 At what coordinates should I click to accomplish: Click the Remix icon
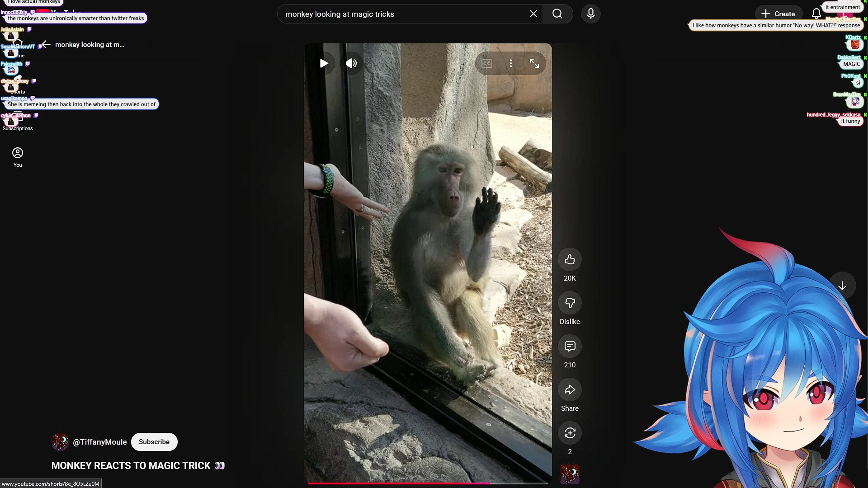coord(570,433)
